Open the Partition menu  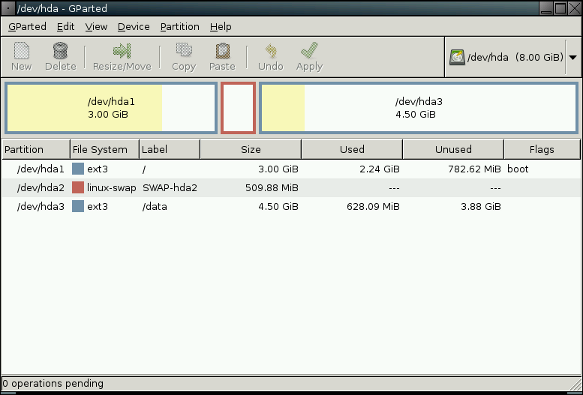(x=180, y=27)
